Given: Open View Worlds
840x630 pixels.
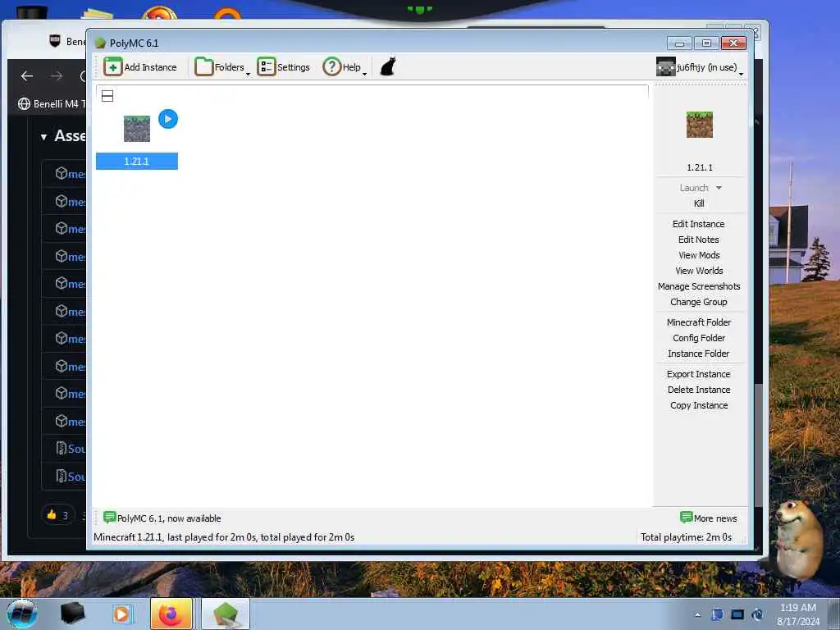Looking at the screenshot, I should pos(699,271).
